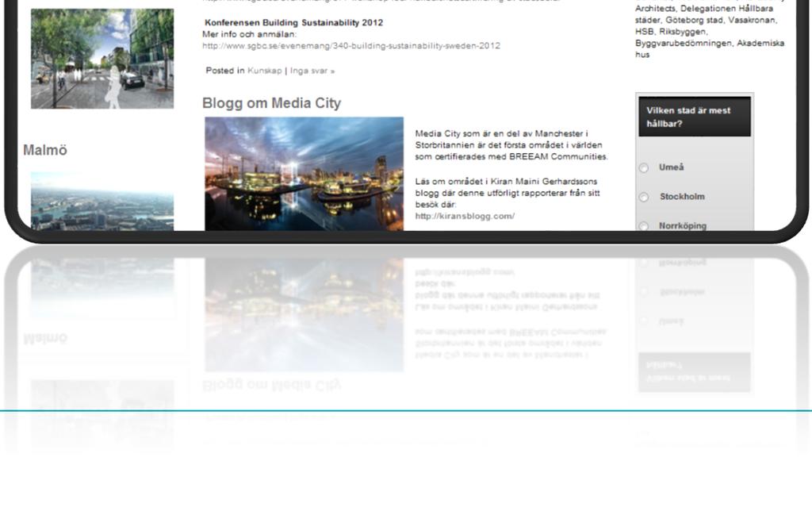Image resolution: width=812 pixels, height=511 pixels.
Task: Select the Stockholm radio option
Action: coord(644,198)
